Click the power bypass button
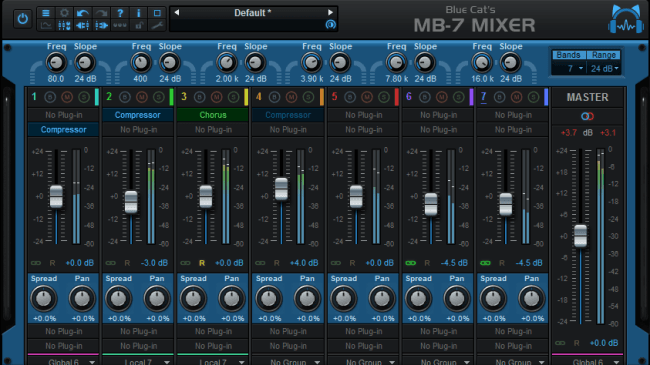The height and width of the screenshot is (365, 650). point(22,19)
